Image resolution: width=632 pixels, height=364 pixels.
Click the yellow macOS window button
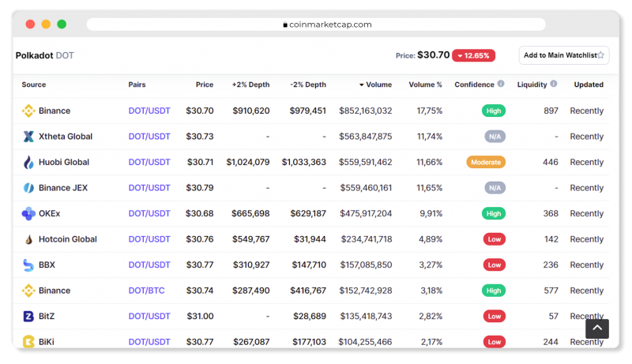click(46, 24)
